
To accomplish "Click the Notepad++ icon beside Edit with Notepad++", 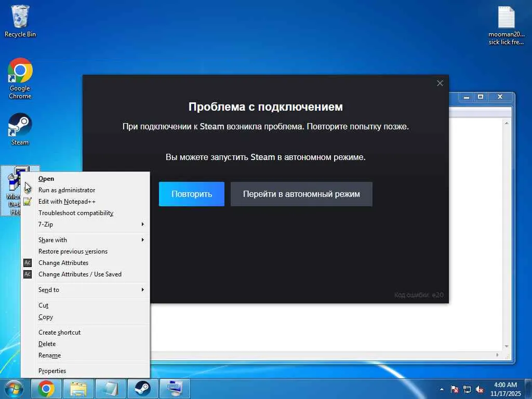I will click(28, 202).
